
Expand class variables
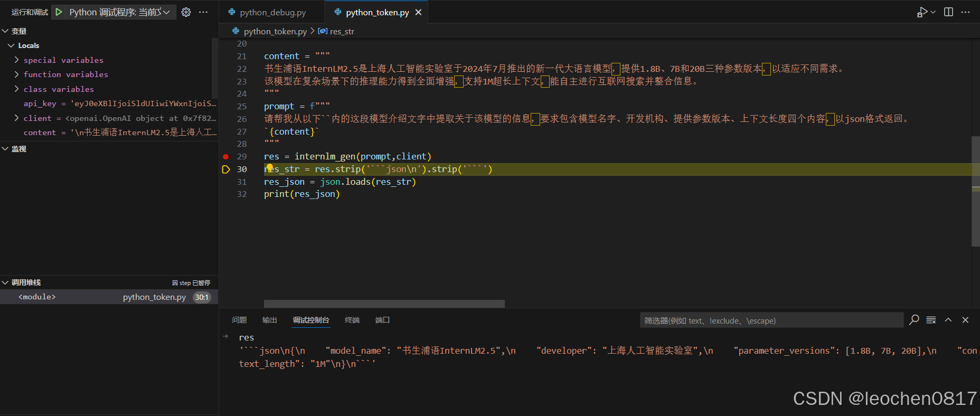pos(16,89)
